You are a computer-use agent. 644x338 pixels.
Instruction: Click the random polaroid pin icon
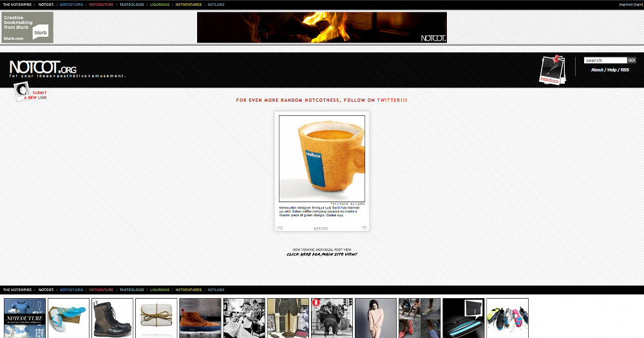point(551,70)
